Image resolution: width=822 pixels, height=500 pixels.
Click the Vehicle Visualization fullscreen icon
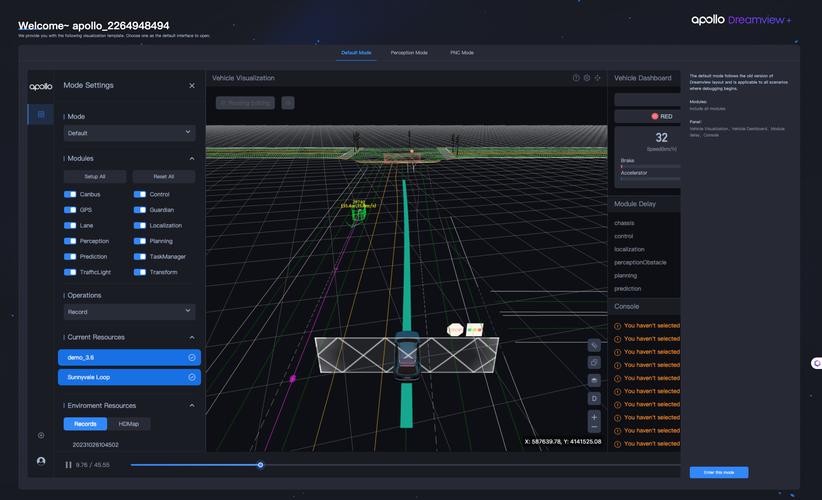coord(597,78)
